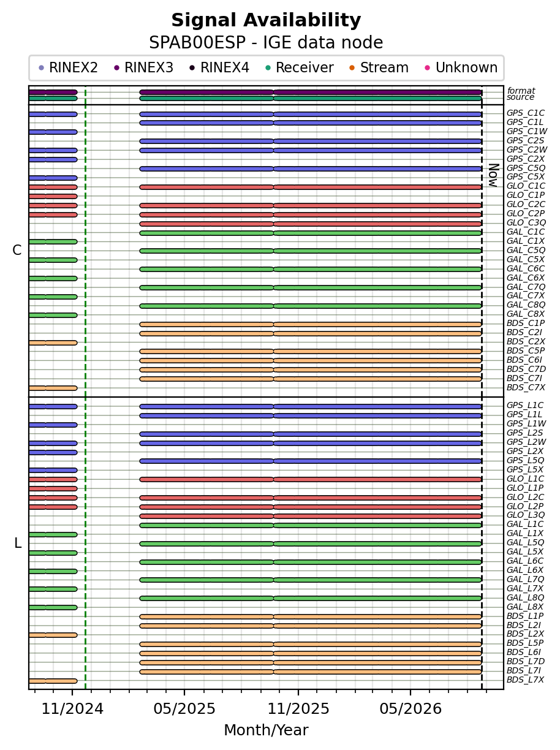Viewport: 560px width, 750px height.
Task: Click the BDS_L1P row label
Action: [524, 616]
